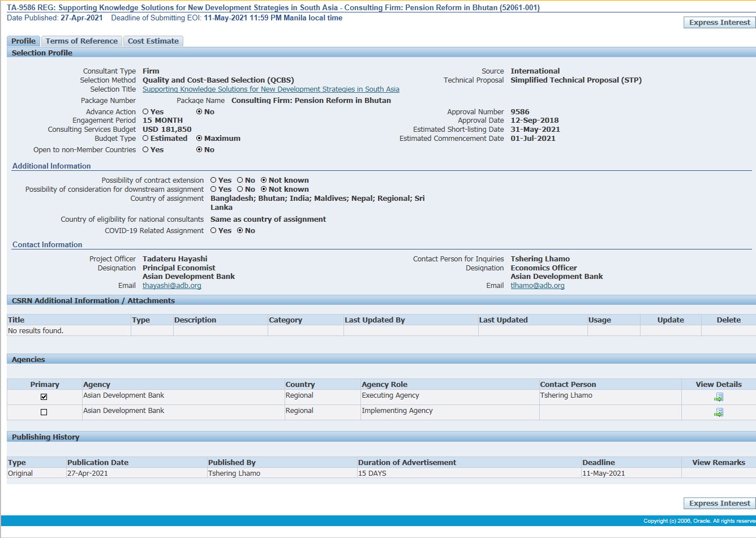Select No radio for Advance Action

(x=199, y=112)
